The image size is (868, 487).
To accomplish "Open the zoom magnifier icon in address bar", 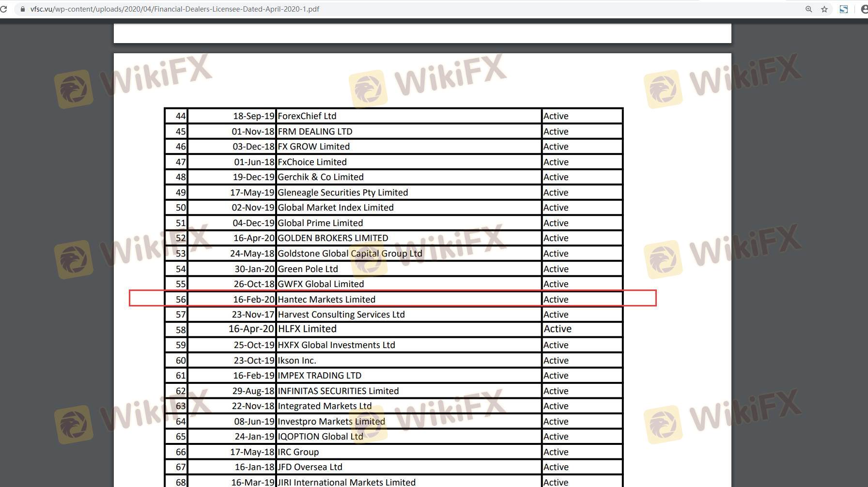I will tap(808, 9).
